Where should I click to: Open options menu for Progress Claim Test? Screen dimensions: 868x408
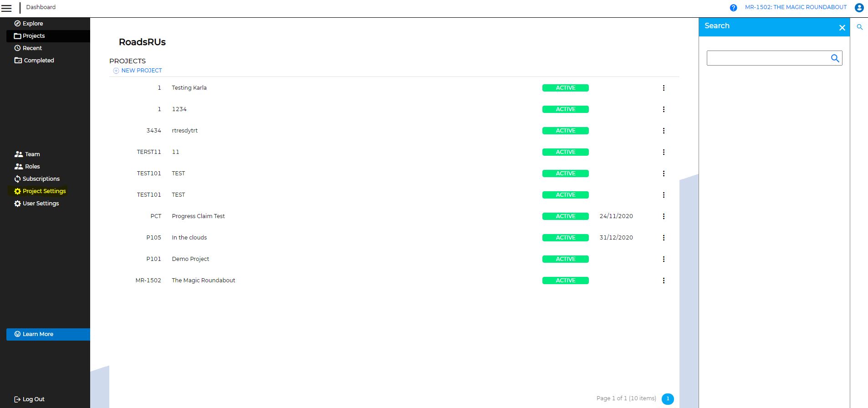664,216
